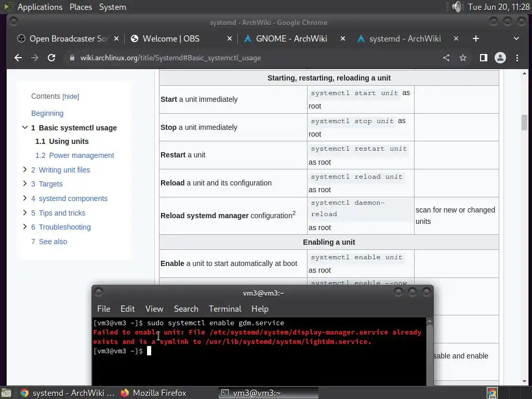
Task: Open Chrome's three-dot menu
Action: coord(517,58)
